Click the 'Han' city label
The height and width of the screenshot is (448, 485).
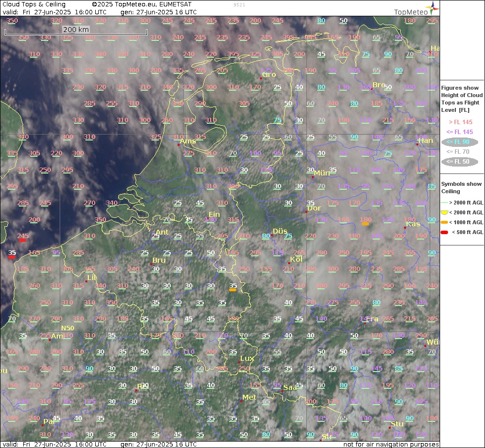(426, 140)
